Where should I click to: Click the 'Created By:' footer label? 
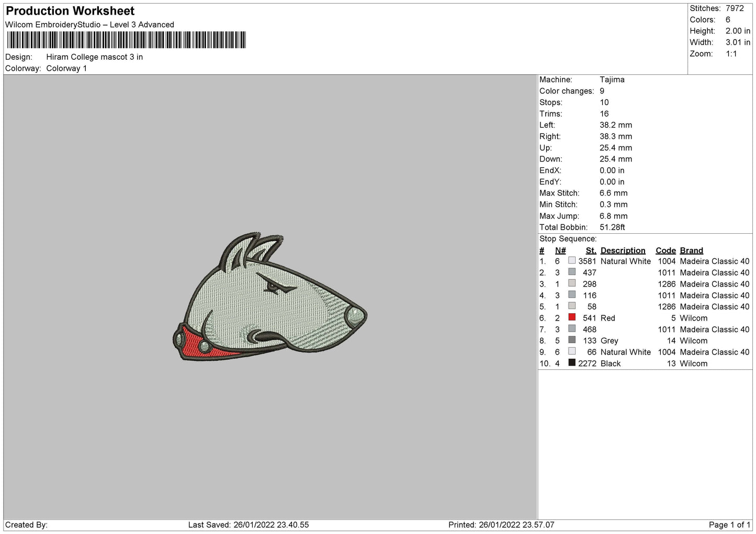click(x=26, y=525)
